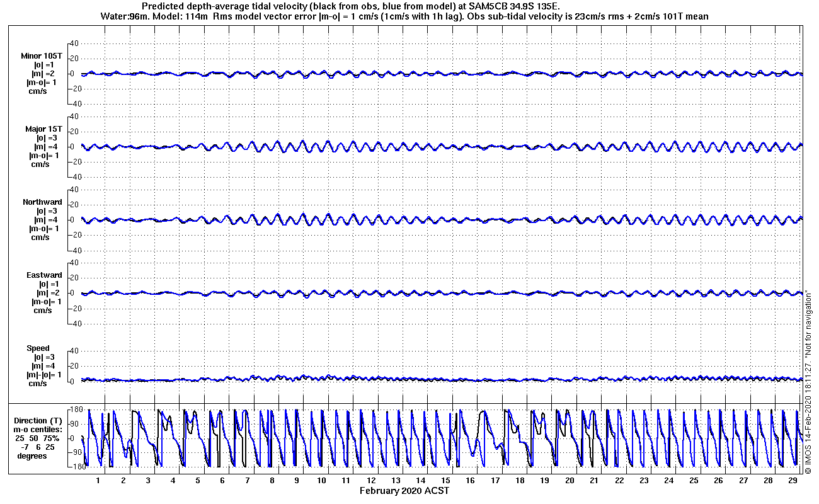Click the 'Major 15T' panel label

[44, 129]
